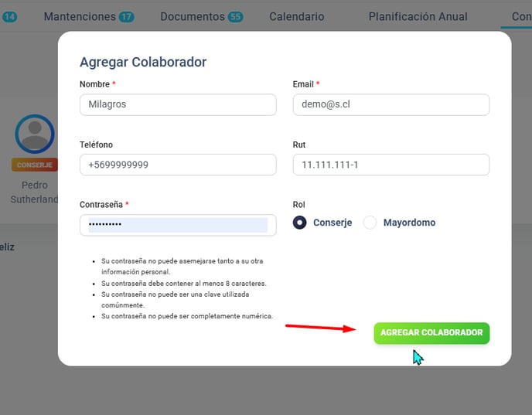
Task: Switch to the Documentos tab
Action: (x=202, y=16)
